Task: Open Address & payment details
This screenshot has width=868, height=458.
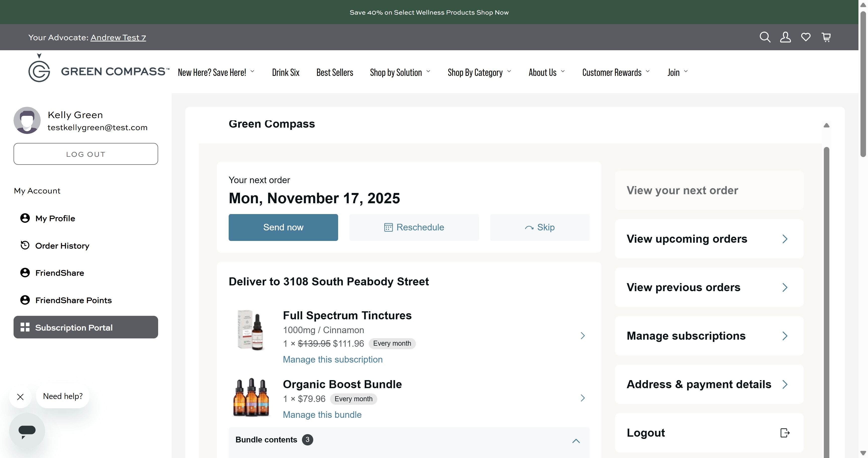Action: point(709,384)
